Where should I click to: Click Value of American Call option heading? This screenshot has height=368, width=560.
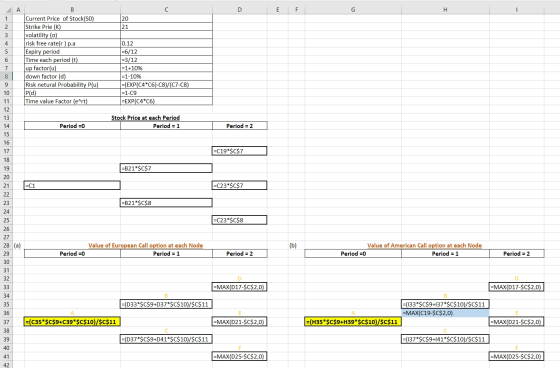[x=424, y=245]
